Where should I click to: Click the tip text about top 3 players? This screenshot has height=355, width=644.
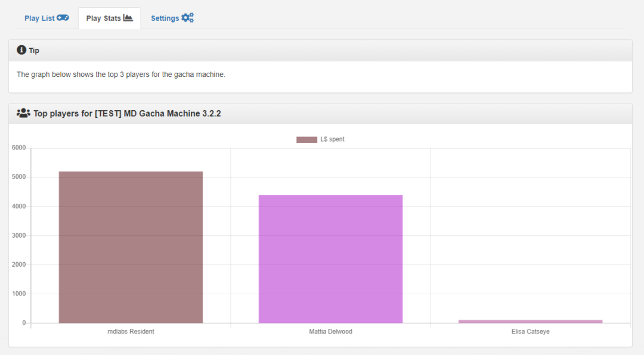(121, 74)
